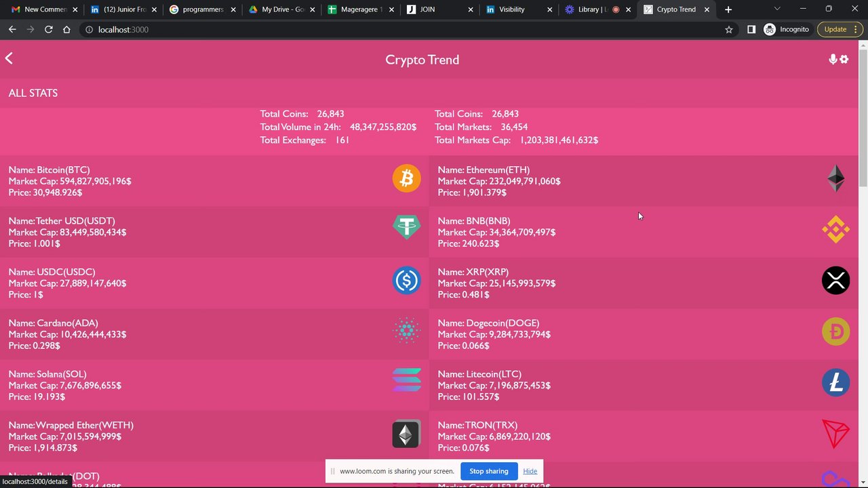Select the Name: USDC(USDC) text
The width and height of the screenshot is (868, 488).
[52, 272]
